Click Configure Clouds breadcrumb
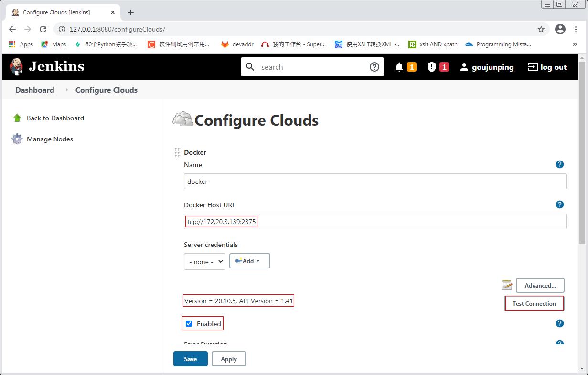 (x=107, y=90)
